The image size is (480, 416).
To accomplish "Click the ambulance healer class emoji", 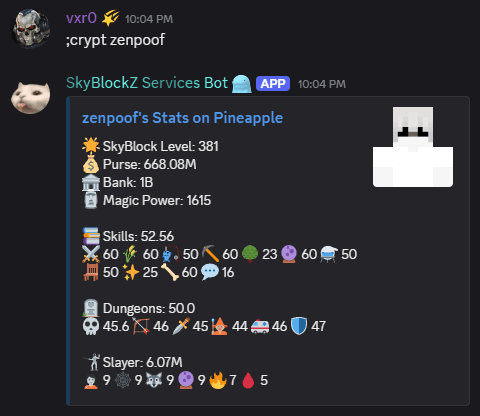I will coord(260,326).
